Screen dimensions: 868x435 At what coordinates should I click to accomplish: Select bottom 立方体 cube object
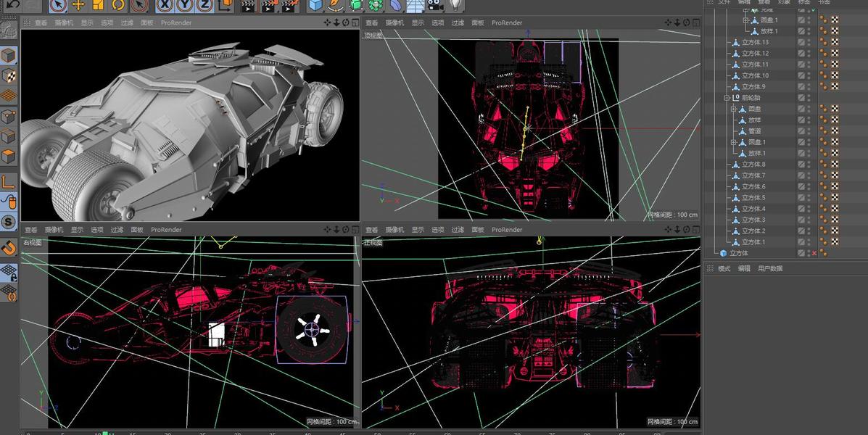(x=738, y=253)
